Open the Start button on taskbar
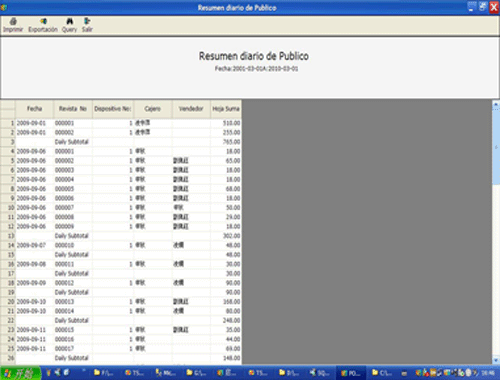Viewport: 500px width, 380px height. 21,373
